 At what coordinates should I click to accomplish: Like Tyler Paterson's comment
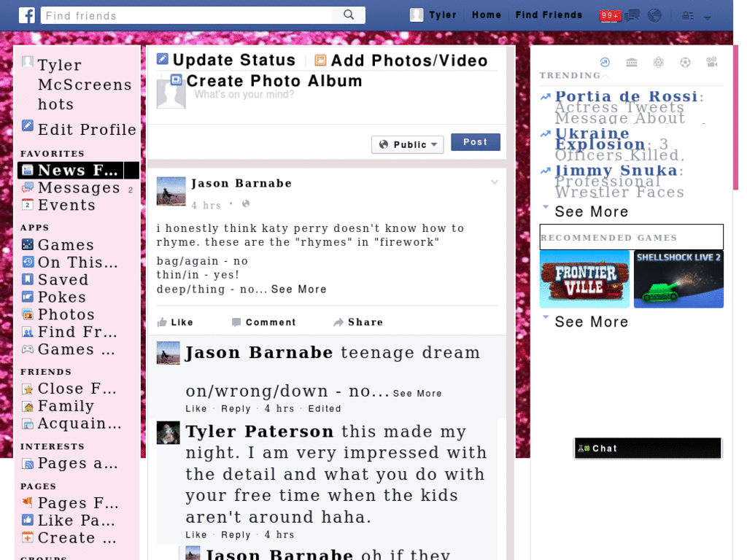pyautogui.click(x=196, y=534)
